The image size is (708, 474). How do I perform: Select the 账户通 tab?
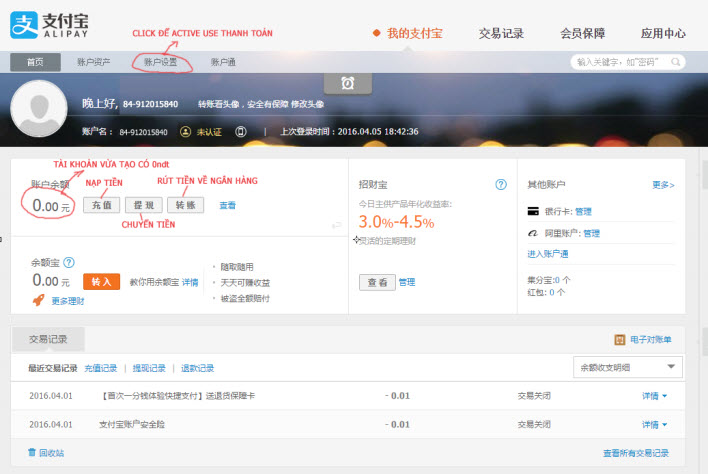pyautogui.click(x=223, y=62)
